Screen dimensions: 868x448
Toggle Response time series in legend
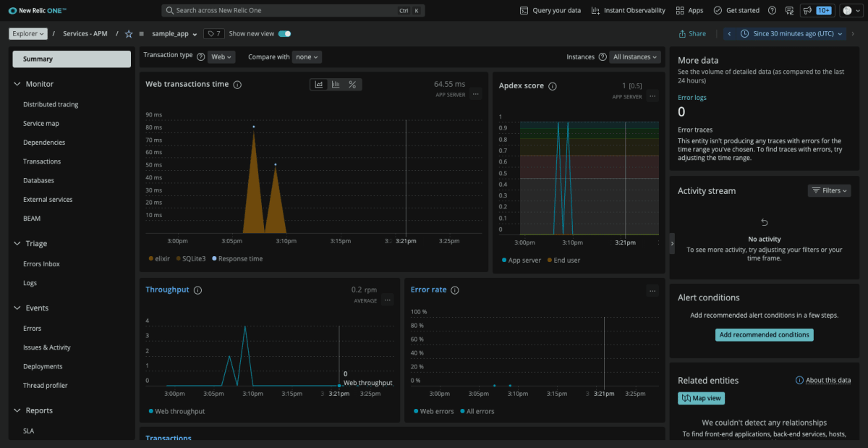[x=237, y=258]
